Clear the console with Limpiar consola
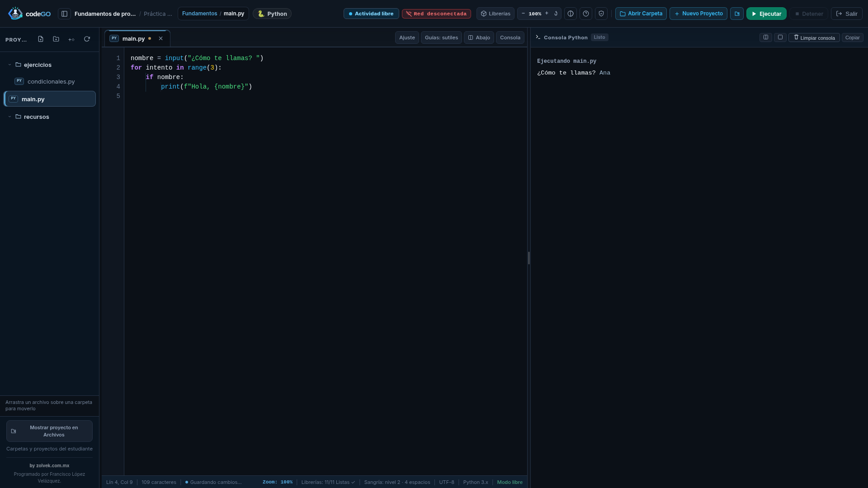 pyautogui.click(x=814, y=38)
